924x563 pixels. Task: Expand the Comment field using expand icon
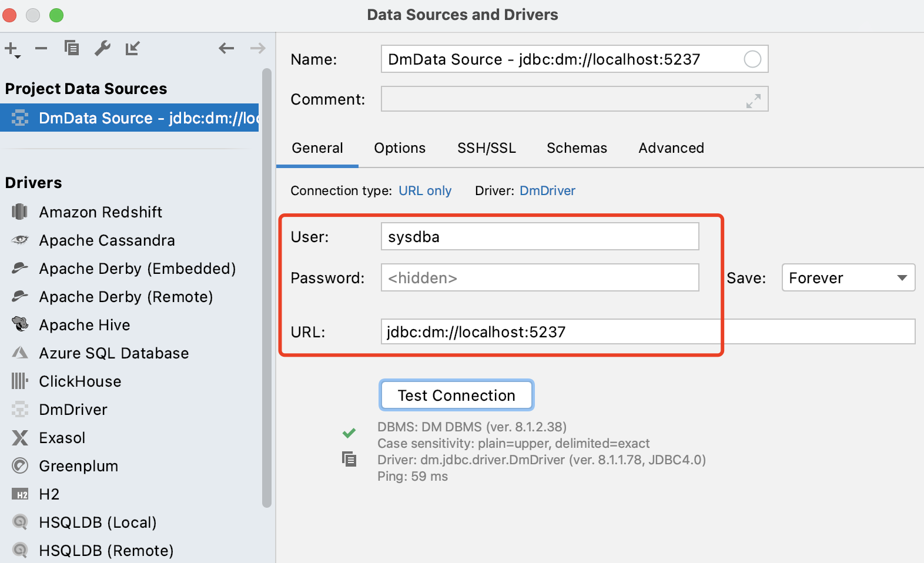click(x=753, y=101)
